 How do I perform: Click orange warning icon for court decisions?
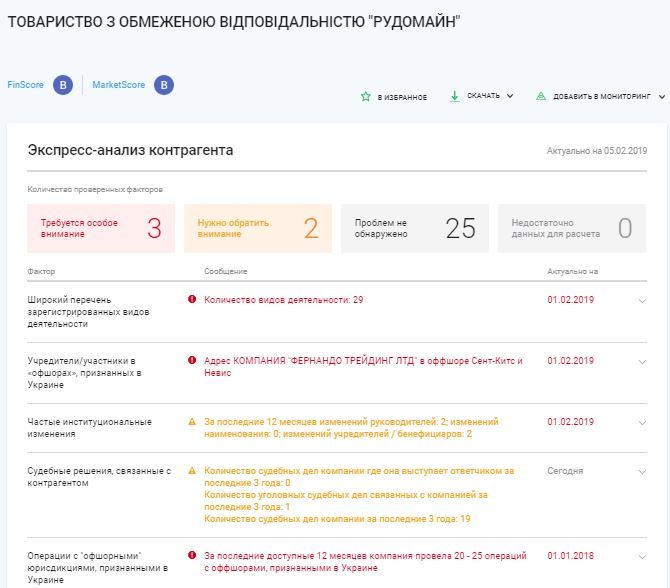pyautogui.click(x=192, y=470)
